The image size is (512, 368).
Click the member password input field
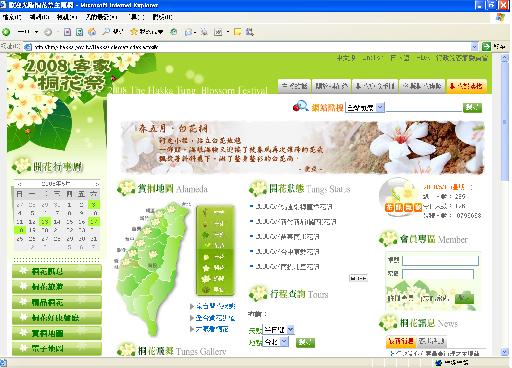(x=438, y=274)
